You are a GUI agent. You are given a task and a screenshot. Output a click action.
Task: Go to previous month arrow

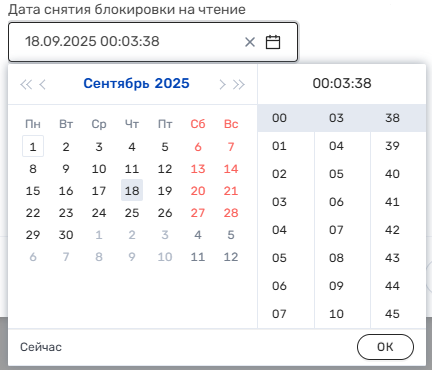(x=42, y=84)
